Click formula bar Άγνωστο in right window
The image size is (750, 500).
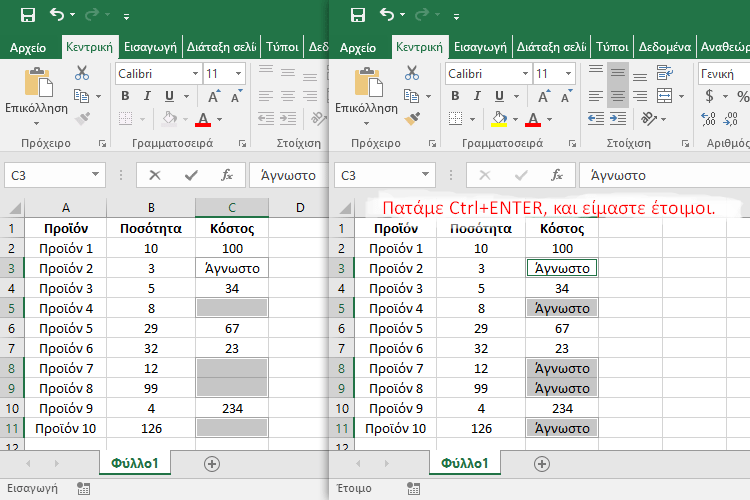click(x=618, y=176)
